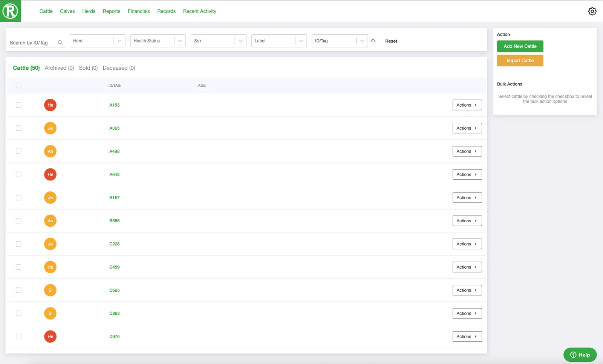The image size is (603, 364).
Task: Expand the Actions menu for A365
Action: (467, 128)
